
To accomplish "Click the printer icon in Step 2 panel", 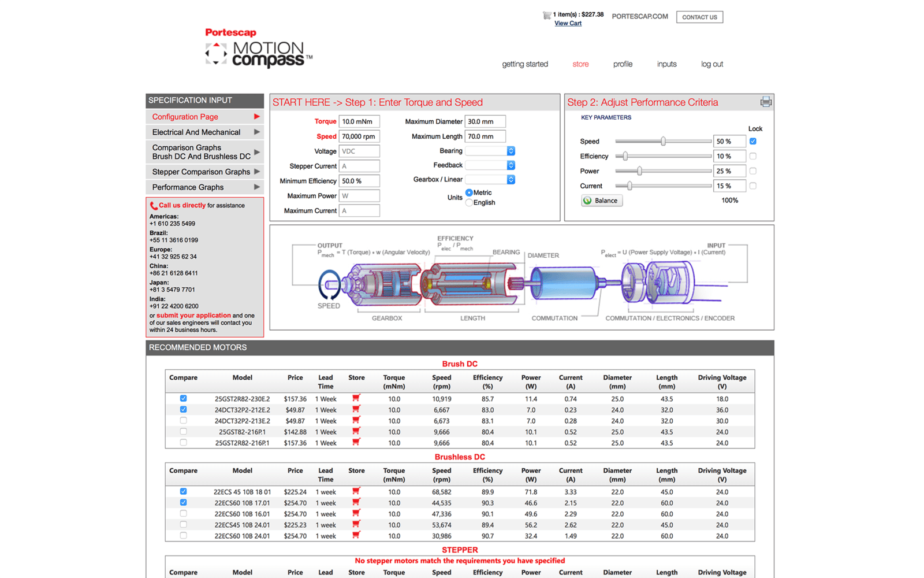I will 766,102.
